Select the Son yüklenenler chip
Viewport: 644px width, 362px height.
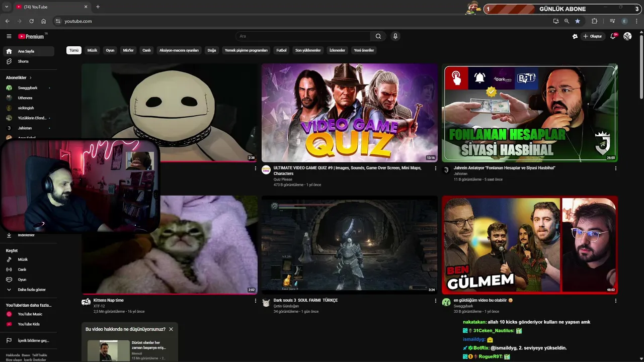[308, 50]
